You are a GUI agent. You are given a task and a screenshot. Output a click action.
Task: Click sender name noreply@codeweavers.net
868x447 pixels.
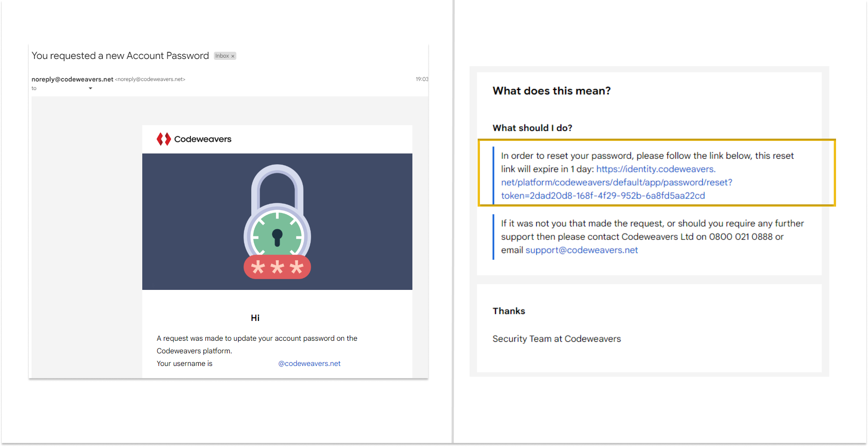click(x=72, y=79)
